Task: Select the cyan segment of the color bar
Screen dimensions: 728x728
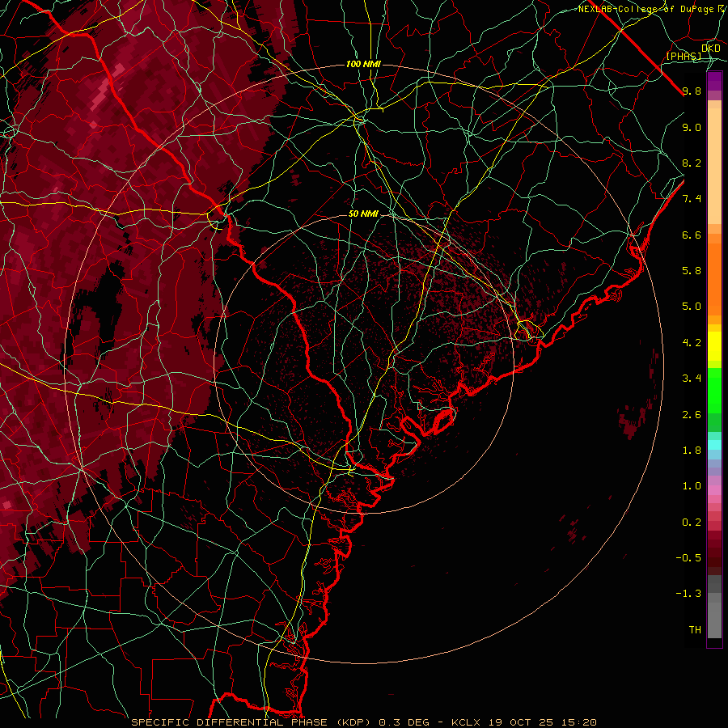Action: 714,445
